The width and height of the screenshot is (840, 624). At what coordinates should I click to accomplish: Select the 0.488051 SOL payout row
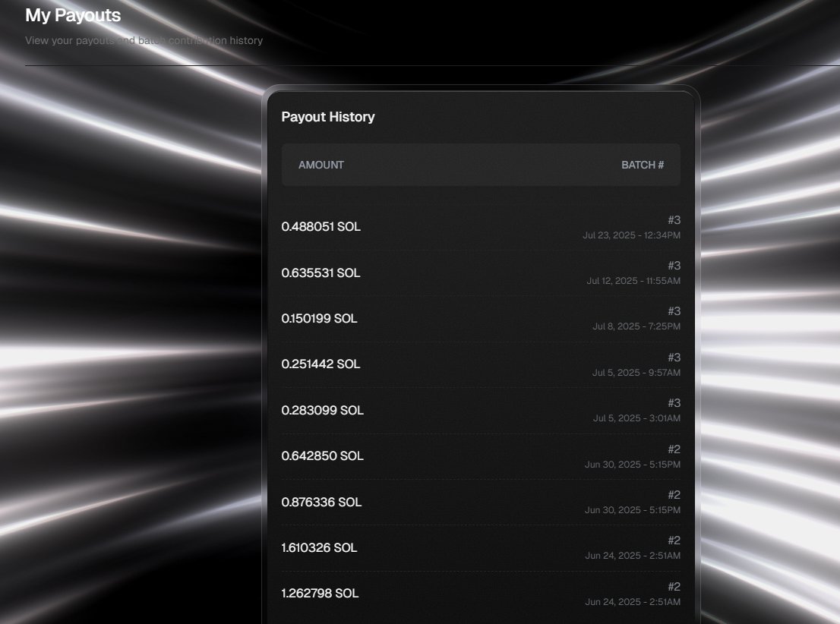pos(321,226)
